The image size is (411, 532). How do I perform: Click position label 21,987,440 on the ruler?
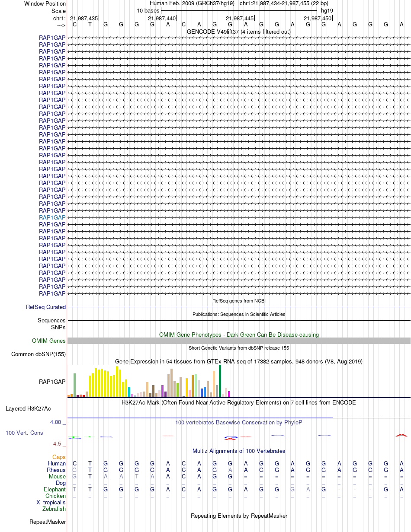click(162, 18)
